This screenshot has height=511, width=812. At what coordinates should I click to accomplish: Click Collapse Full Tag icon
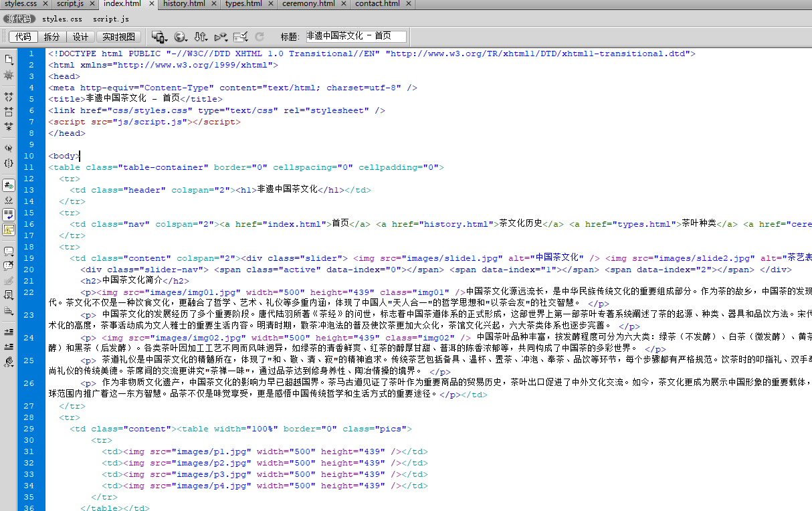[9, 98]
